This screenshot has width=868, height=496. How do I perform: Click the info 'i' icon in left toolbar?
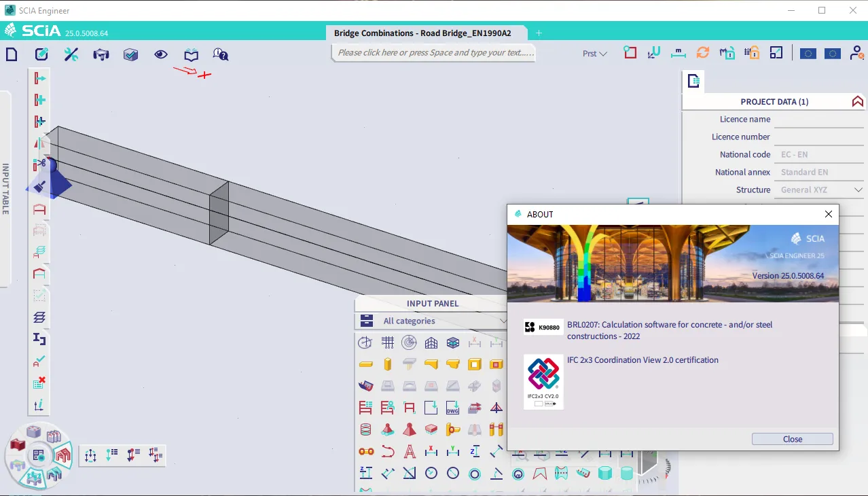[40, 405]
